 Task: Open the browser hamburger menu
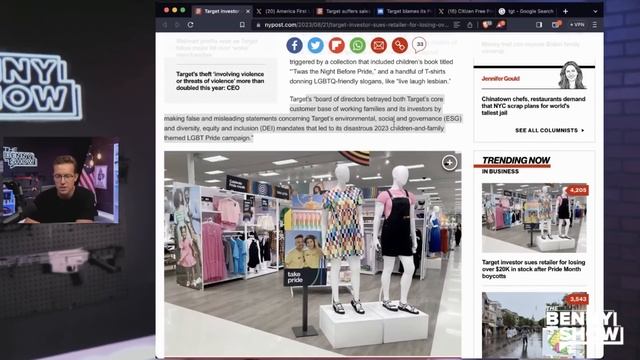(x=595, y=25)
